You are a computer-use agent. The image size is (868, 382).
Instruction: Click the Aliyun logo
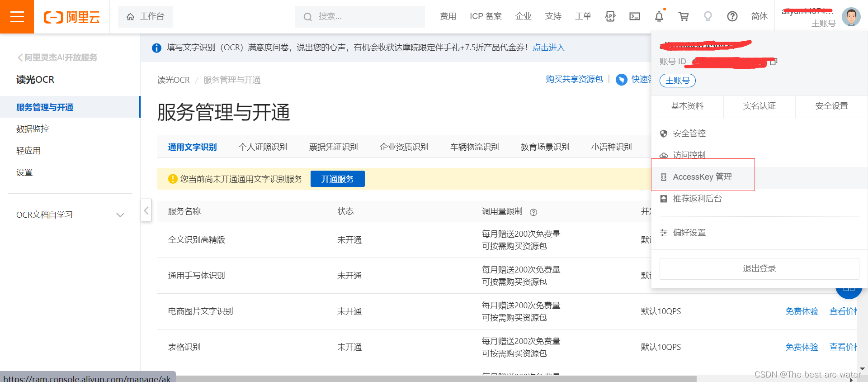pyautogui.click(x=71, y=17)
